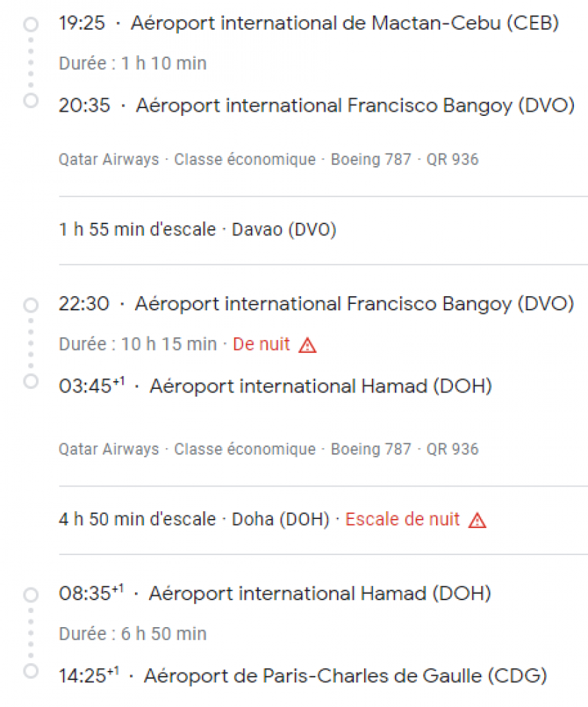Click the warning triangle beside "De nuit"
The height and width of the screenshot is (707, 588).
(x=307, y=345)
